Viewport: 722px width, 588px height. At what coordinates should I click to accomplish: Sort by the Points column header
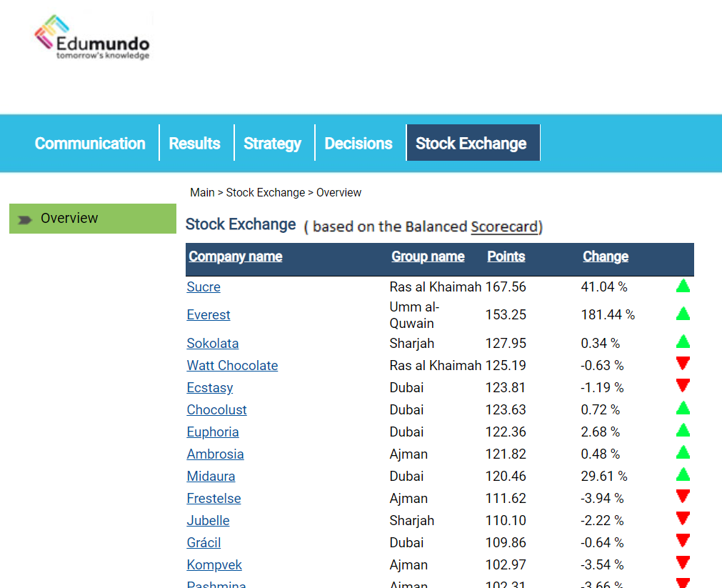[506, 256]
